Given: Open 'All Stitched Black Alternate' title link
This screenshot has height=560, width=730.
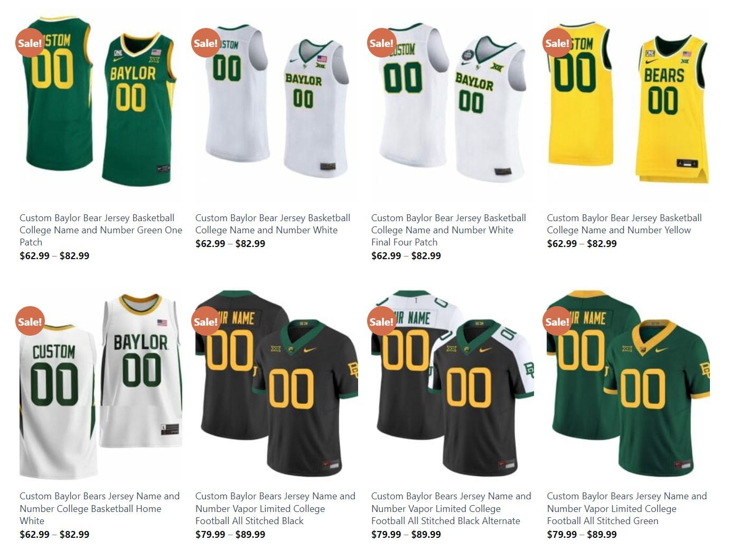Looking at the screenshot, I should 451,508.
